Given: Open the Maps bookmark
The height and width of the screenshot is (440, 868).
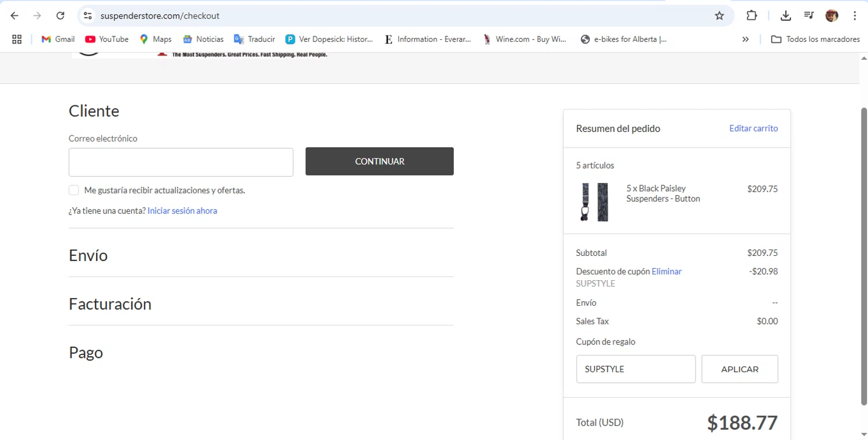Looking at the screenshot, I should (156, 39).
